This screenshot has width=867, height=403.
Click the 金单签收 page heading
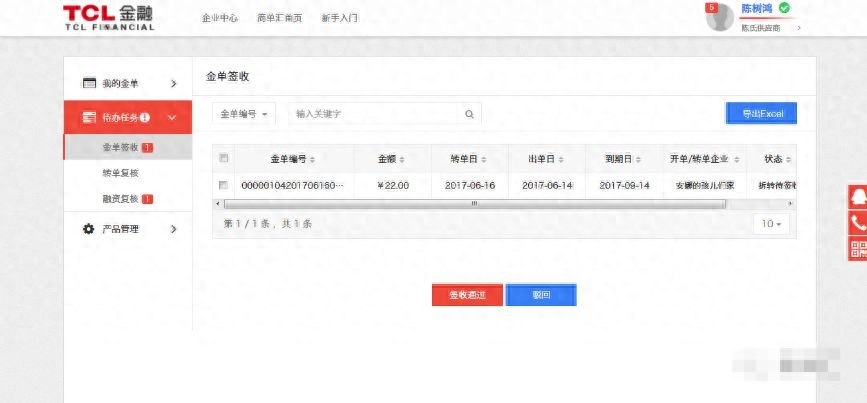pos(227,77)
